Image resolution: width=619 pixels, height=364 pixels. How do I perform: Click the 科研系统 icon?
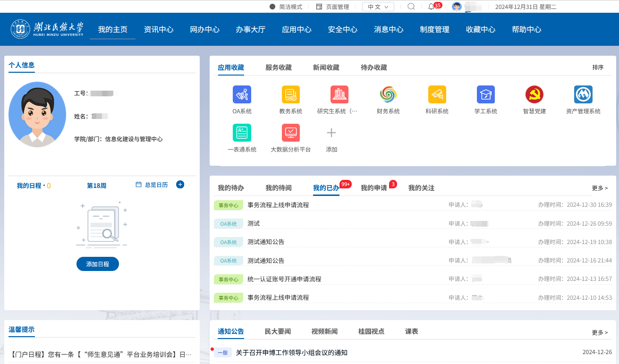click(x=437, y=95)
